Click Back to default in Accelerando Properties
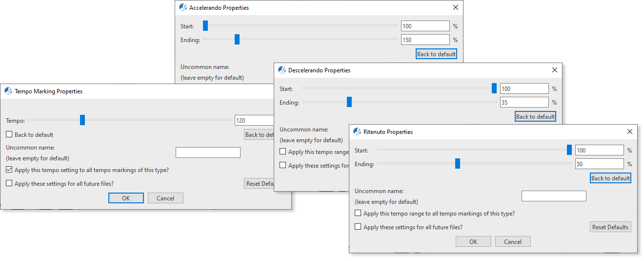 tap(437, 54)
